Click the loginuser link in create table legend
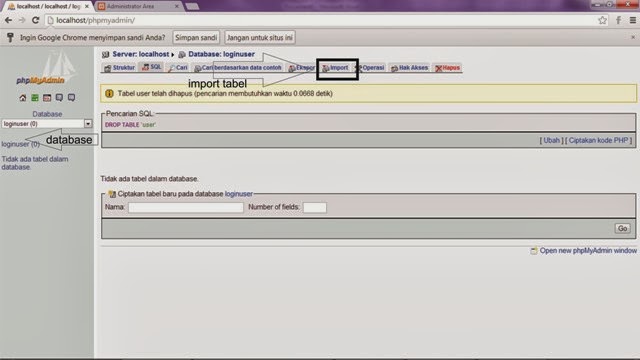This screenshot has height=360, width=640. (239, 194)
